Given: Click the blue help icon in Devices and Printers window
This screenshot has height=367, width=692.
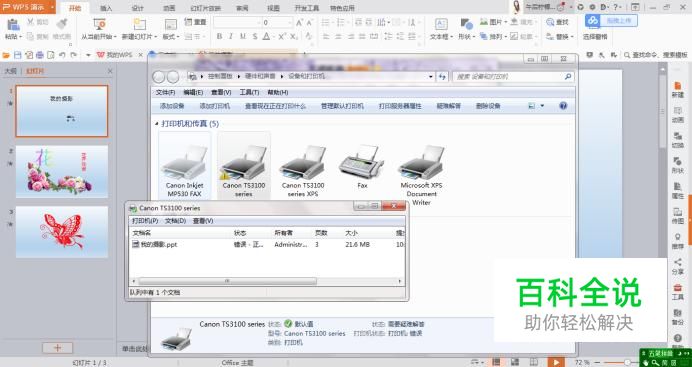Looking at the screenshot, I should coord(563,106).
